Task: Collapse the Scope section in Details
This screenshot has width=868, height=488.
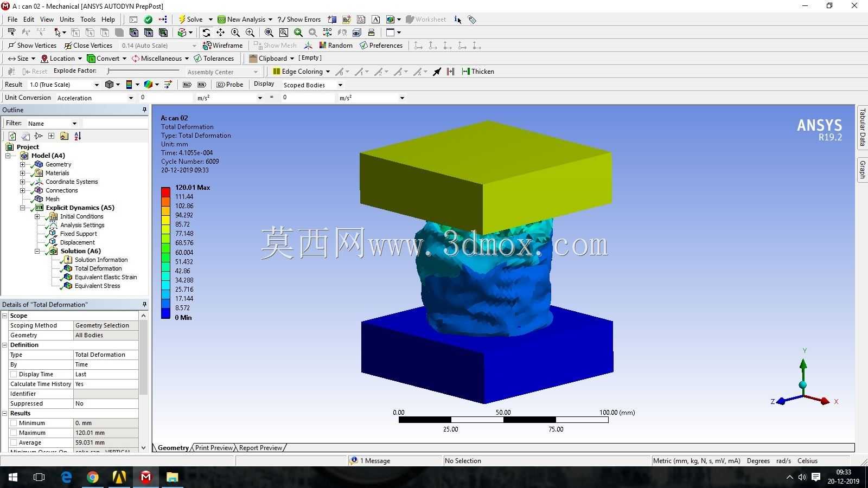Action: 5,316
